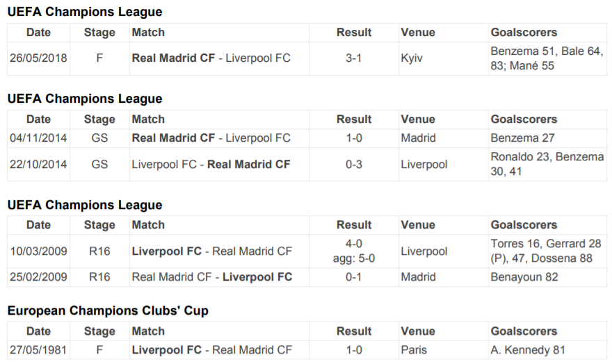Viewport: 612px width, 364px height.
Task: Click Torres 16, Gerrard 28 goalscorers cell
Action: coord(547,251)
